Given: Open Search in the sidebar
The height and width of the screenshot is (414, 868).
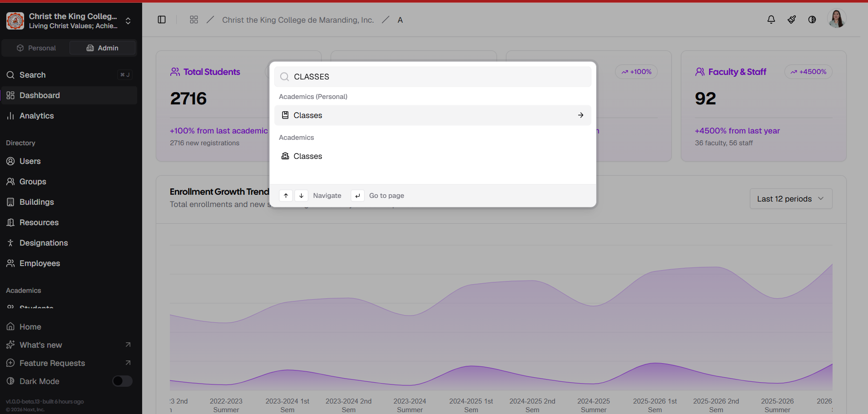Looking at the screenshot, I should tap(69, 75).
